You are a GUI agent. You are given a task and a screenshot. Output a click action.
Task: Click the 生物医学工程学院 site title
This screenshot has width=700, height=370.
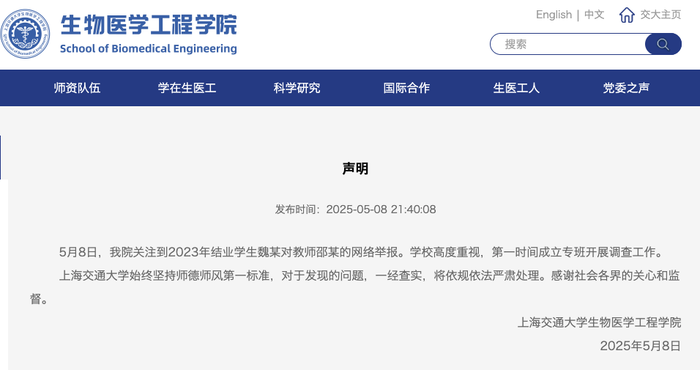click(149, 25)
